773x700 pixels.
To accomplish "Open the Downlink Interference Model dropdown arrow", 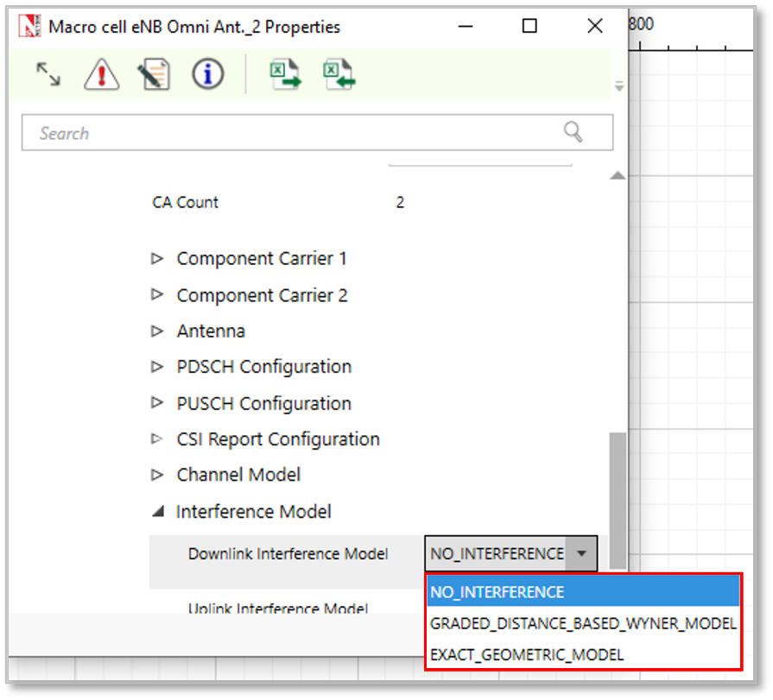I will 583,553.
